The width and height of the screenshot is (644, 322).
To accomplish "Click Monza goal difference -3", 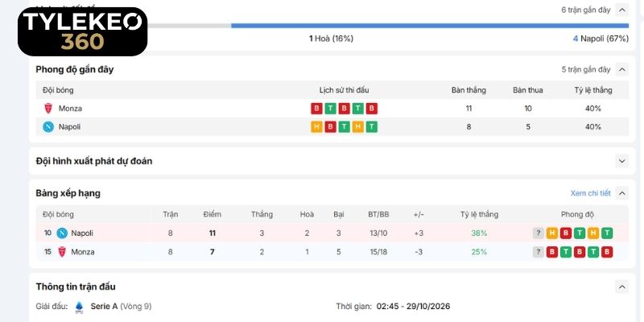I will coord(419,252).
